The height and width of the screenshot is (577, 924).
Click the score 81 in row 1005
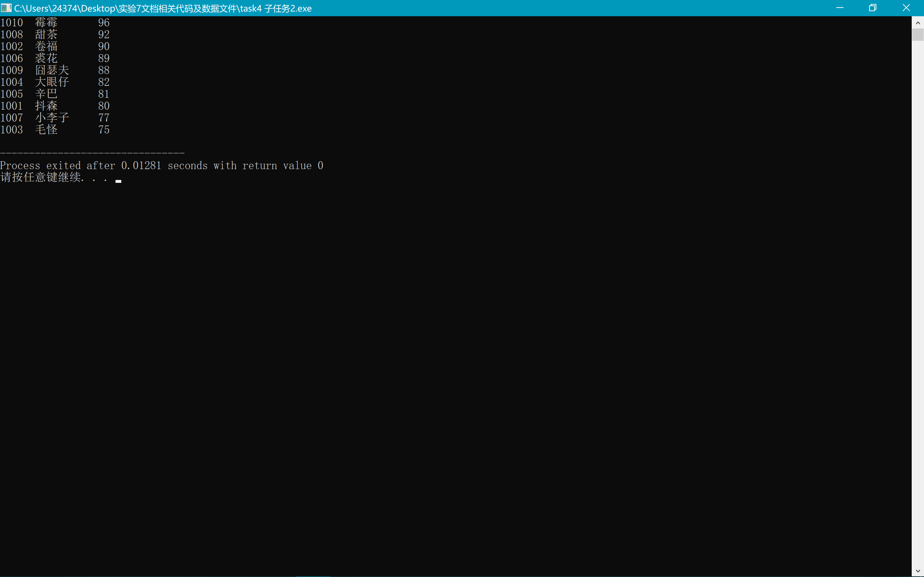(x=104, y=94)
